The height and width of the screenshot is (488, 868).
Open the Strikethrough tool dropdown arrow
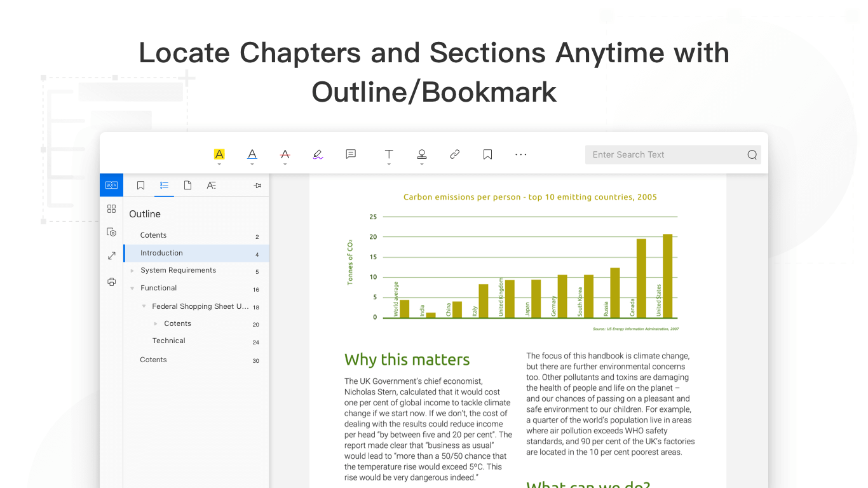[285, 164]
